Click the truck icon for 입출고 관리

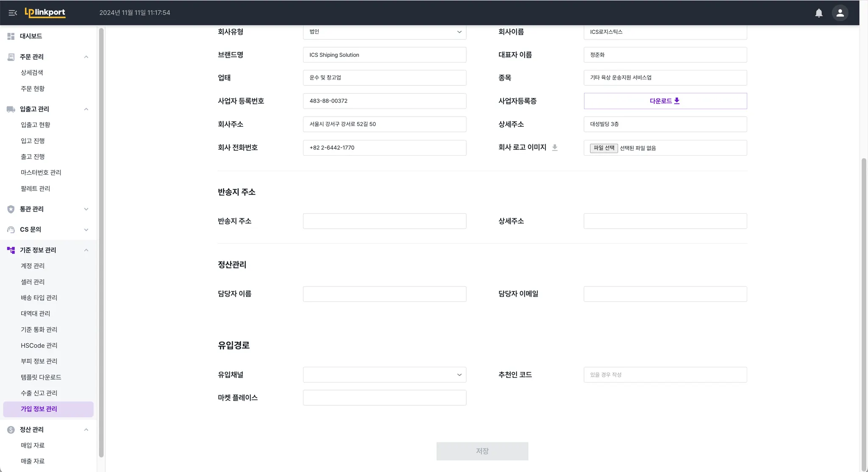[x=11, y=109]
